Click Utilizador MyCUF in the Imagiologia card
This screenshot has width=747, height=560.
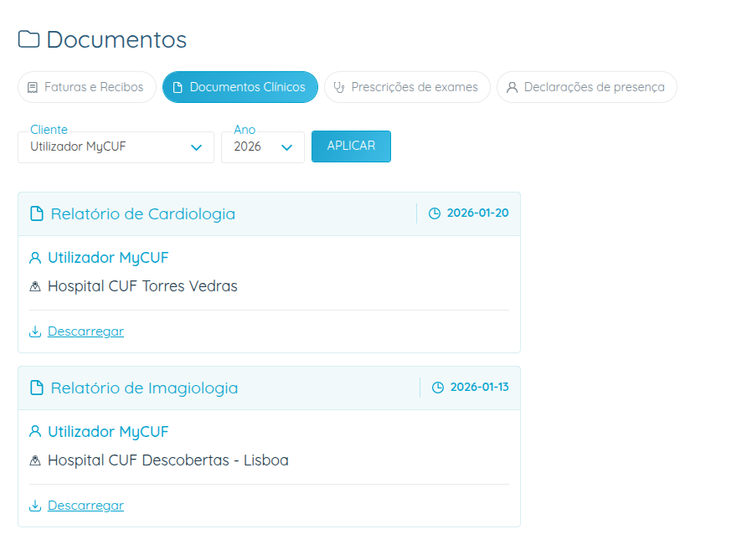pos(108,432)
